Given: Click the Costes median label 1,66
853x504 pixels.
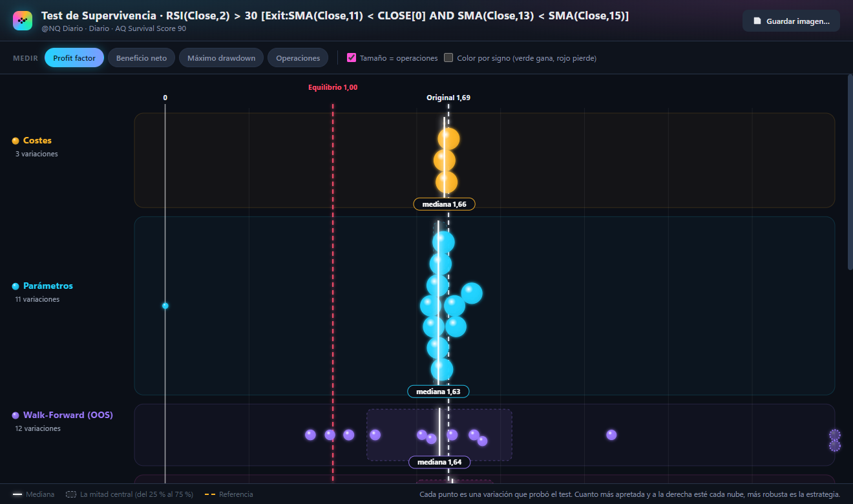Looking at the screenshot, I should point(445,204).
